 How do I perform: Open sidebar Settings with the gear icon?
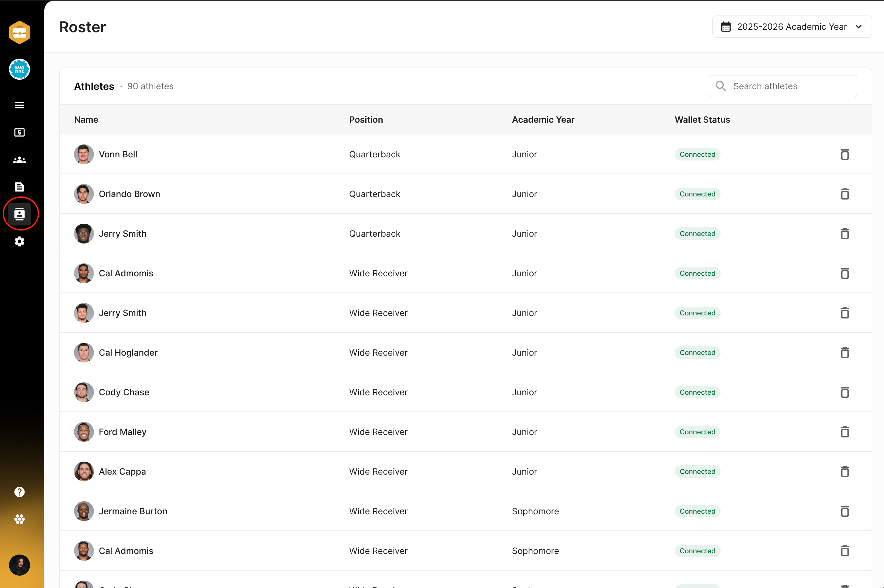click(x=19, y=241)
